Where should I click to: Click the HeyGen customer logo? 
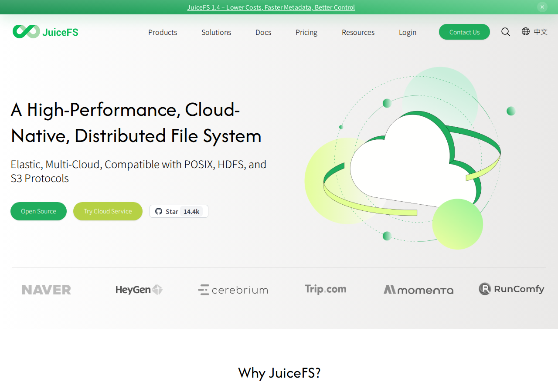139,290
